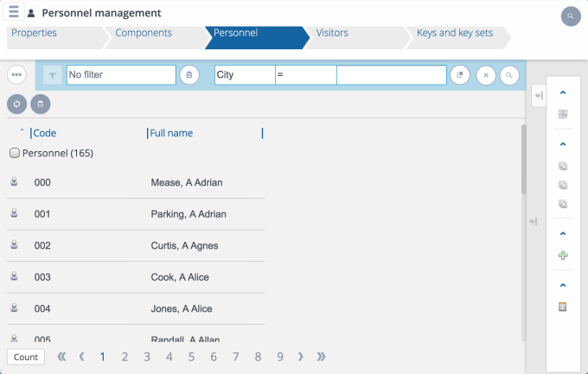The height and width of the screenshot is (374, 588).
Task: Click the search value input field
Action: click(391, 75)
